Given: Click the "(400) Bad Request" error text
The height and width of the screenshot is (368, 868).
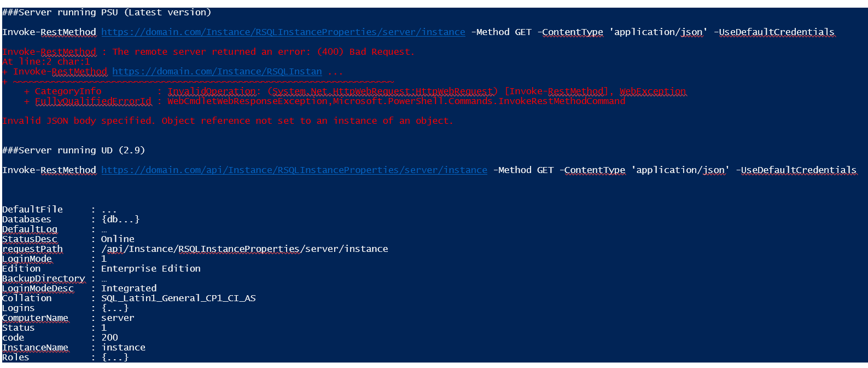Looking at the screenshot, I should (x=365, y=51).
